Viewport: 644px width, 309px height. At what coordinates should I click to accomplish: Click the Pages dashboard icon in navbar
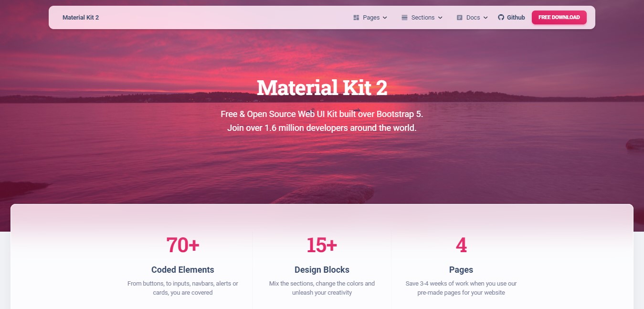click(x=356, y=18)
